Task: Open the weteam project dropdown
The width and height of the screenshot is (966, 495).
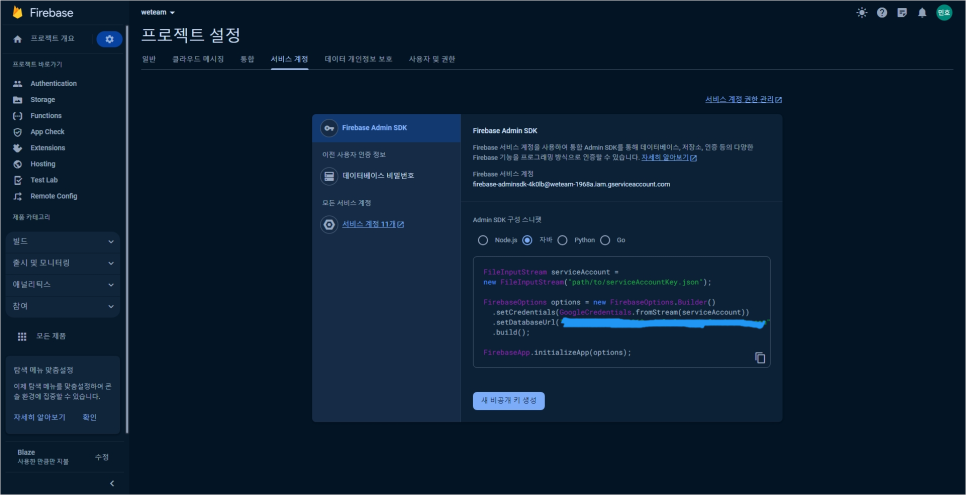Action: 158,12
